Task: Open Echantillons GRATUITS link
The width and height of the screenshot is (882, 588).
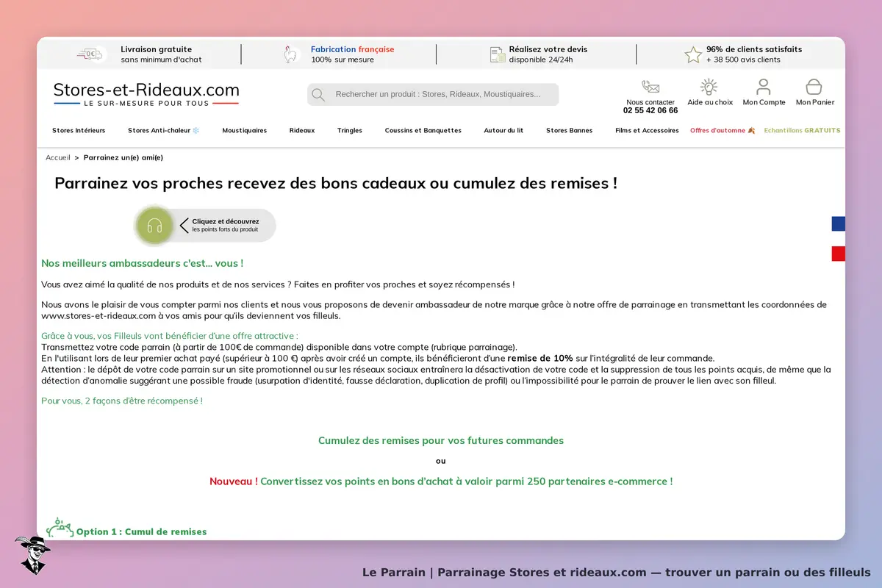Action: pos(802,130)
